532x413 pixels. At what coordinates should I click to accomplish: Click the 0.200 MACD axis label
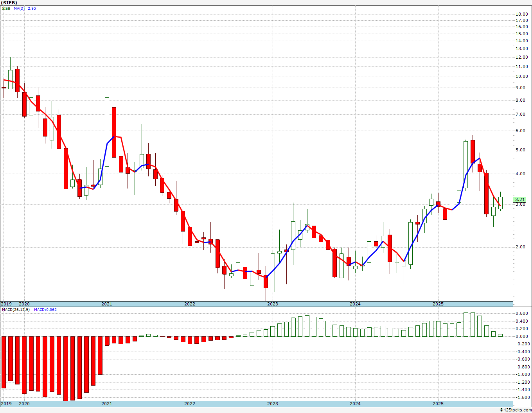coord(523,329)
